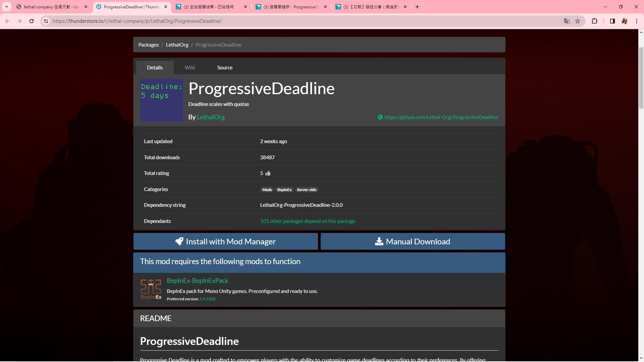
Task: Select the Details tab
Action: tap(155, 68)
